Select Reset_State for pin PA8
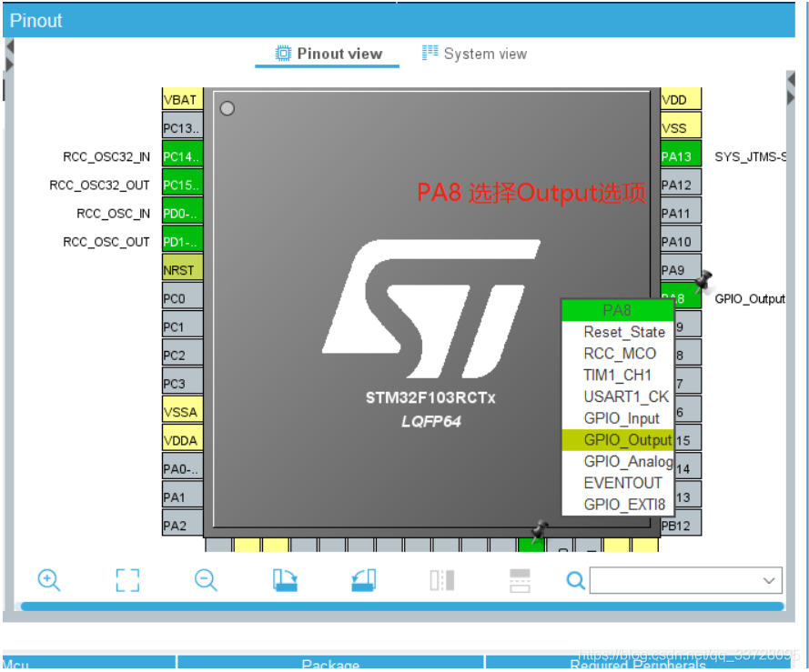This screenshot has height=672, width=809. pyautogui.click(x=624, y=332)
